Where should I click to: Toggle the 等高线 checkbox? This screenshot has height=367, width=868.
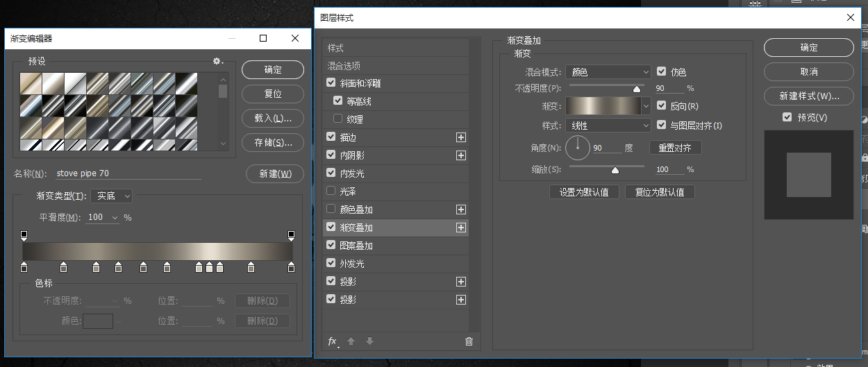pyautogui.click(x=338, y=101)
